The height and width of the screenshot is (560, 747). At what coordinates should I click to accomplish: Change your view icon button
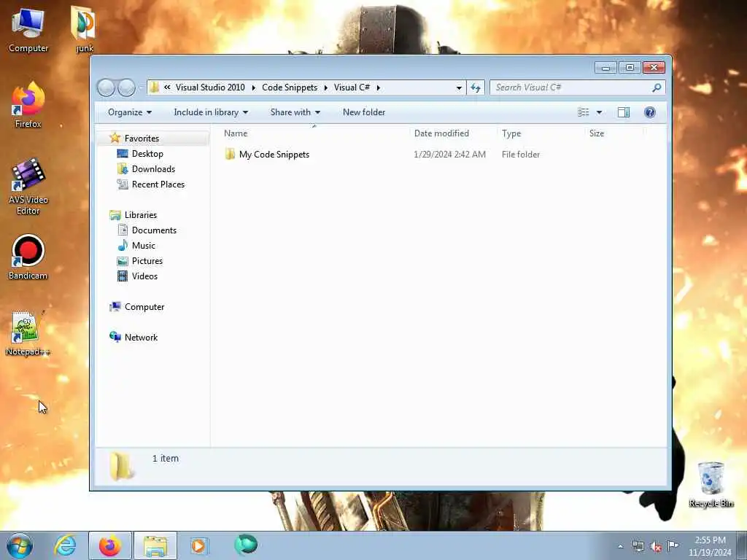pos(583,112)
